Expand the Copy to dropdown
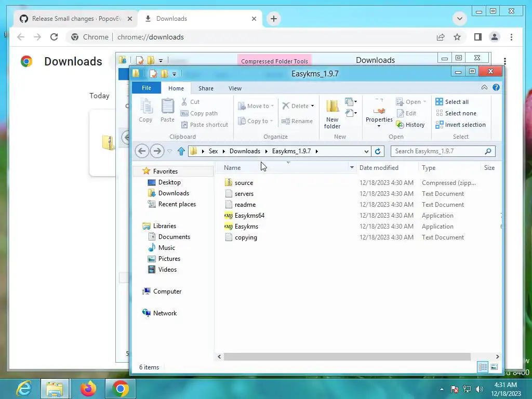 256,121
